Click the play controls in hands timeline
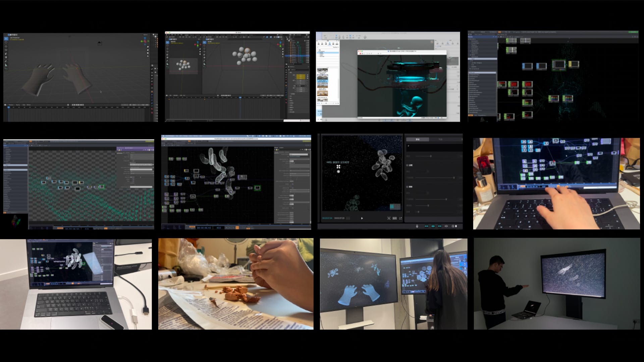 click(x=78, y=105)
